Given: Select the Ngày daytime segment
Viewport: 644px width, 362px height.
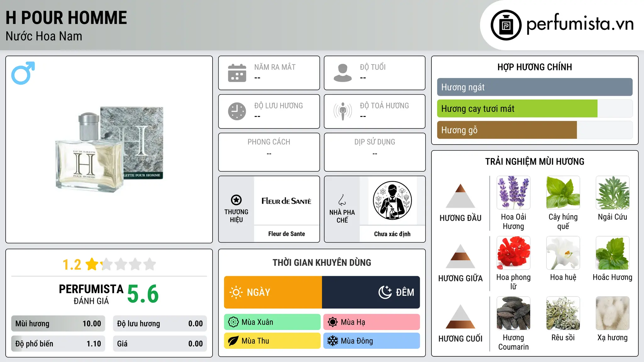Looking at the screenshot, I should point(273,292).
